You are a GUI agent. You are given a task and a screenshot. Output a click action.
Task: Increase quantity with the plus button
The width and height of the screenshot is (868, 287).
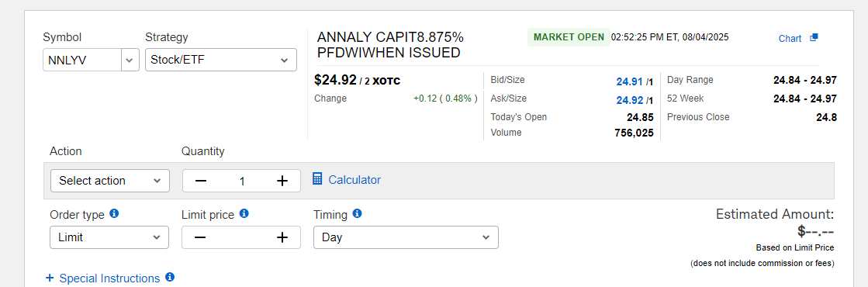click(282, 181)
